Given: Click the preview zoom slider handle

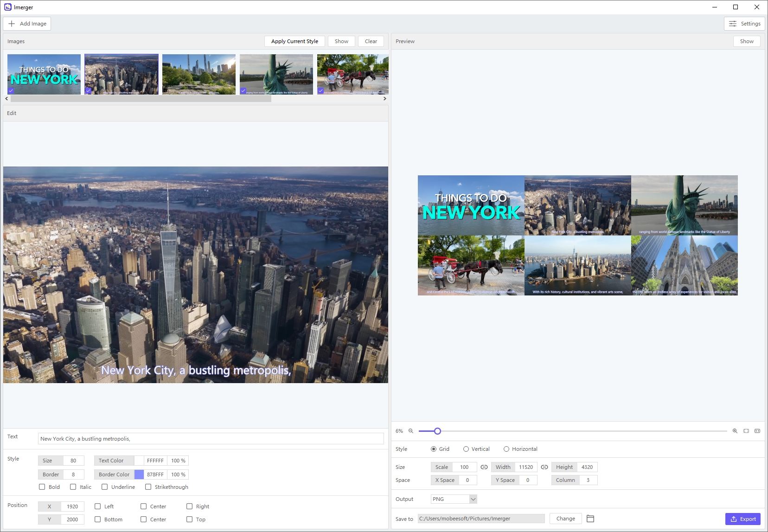Looking at the screenshot, I should click(x=437, y=431).
